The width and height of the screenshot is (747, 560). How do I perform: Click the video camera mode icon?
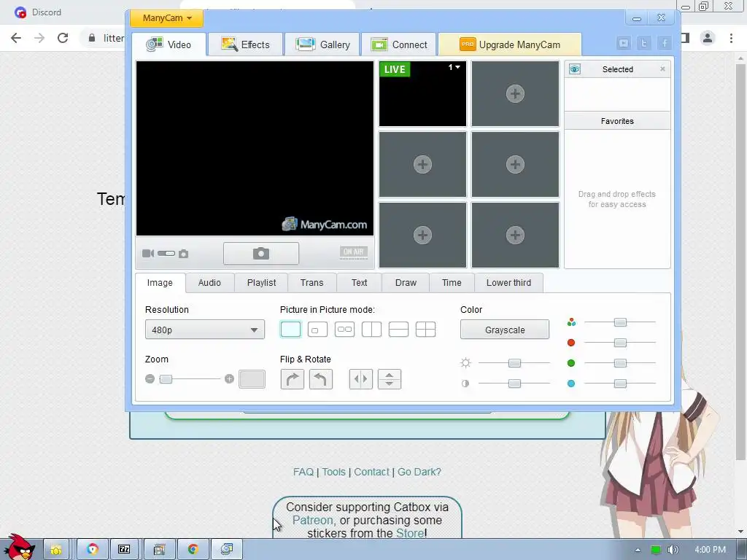point(148,253)
